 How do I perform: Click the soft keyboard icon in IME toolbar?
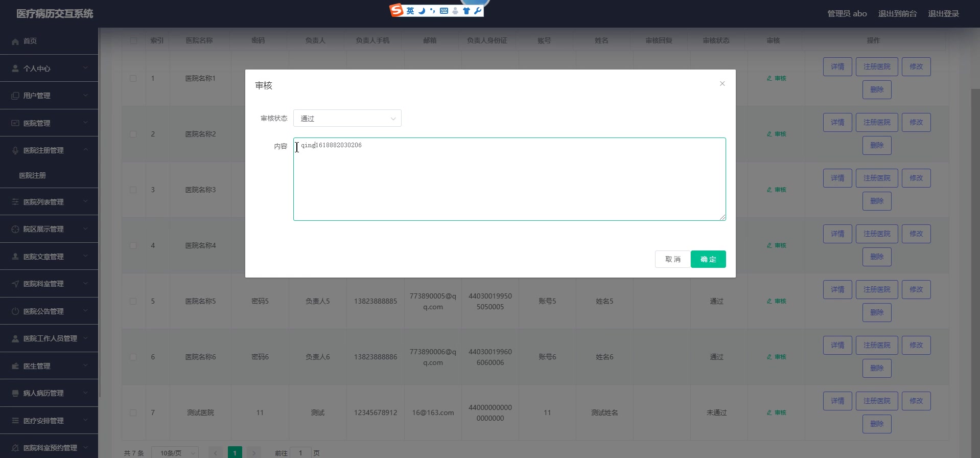point(444,11)
